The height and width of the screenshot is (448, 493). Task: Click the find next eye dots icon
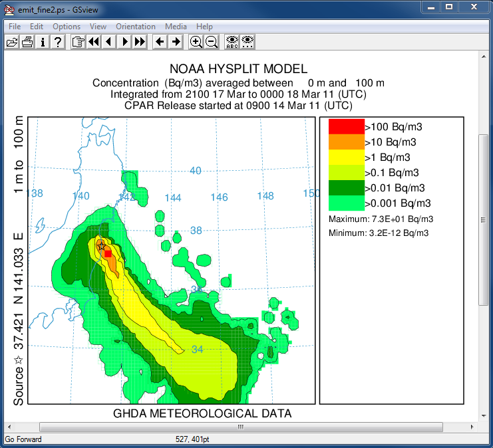tap(247, 42)
